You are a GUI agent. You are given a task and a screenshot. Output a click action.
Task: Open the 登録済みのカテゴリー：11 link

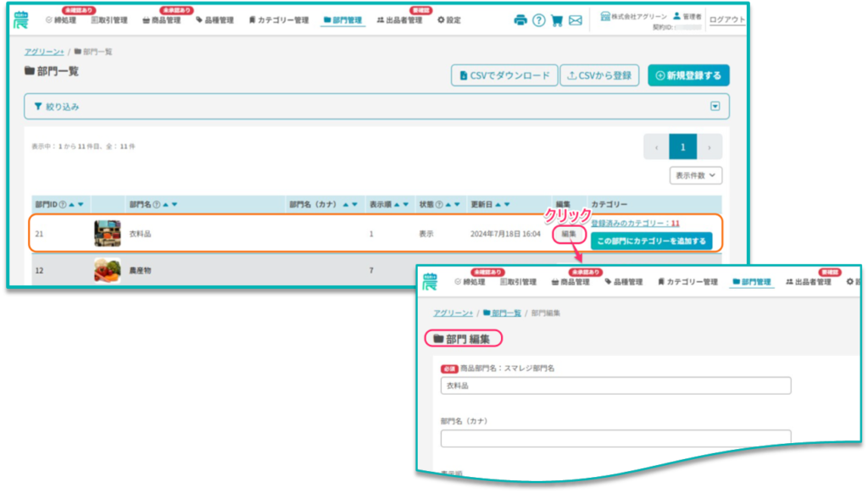pyautogui.click(x=635, y=224)
